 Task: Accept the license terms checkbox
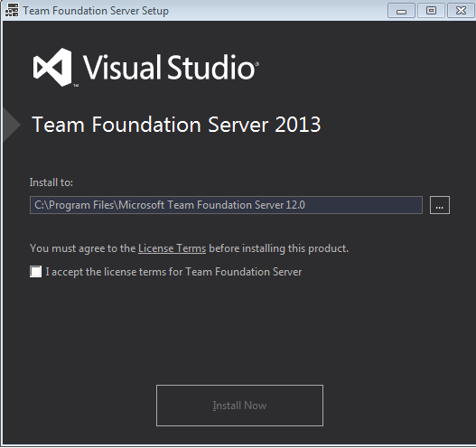point(36,271)
